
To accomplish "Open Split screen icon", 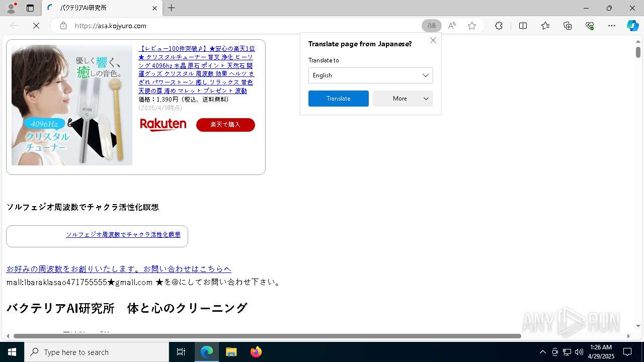I will pos(523,26).
